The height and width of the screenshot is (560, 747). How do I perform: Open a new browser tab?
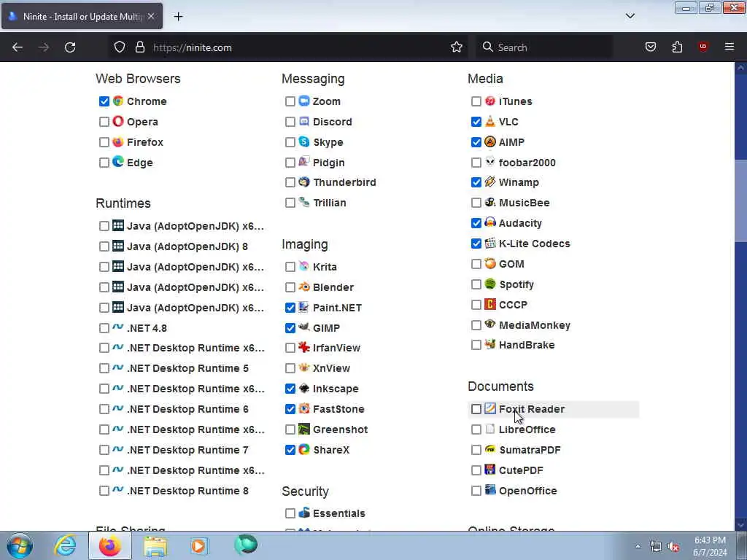[178, 16]
